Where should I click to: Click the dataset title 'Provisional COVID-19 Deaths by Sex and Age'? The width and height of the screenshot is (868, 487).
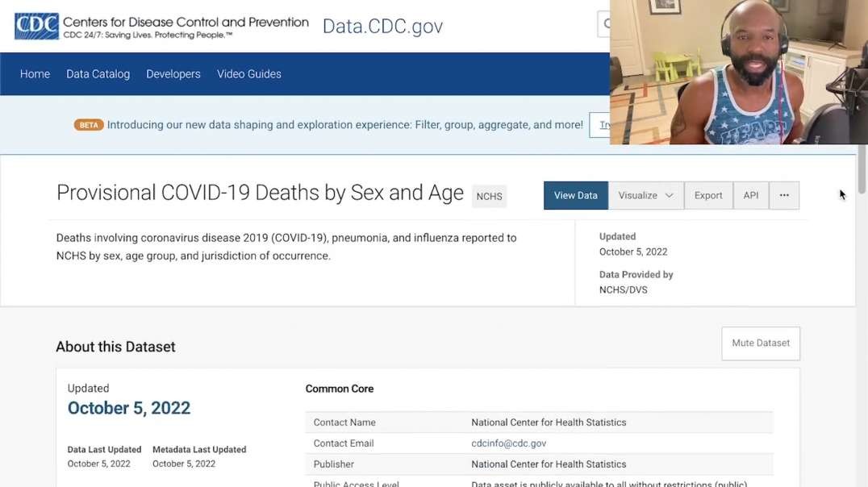(261, 193)
